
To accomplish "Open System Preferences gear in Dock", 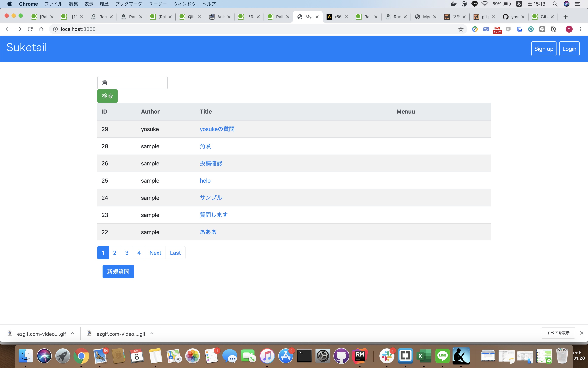I will point(323,356).
